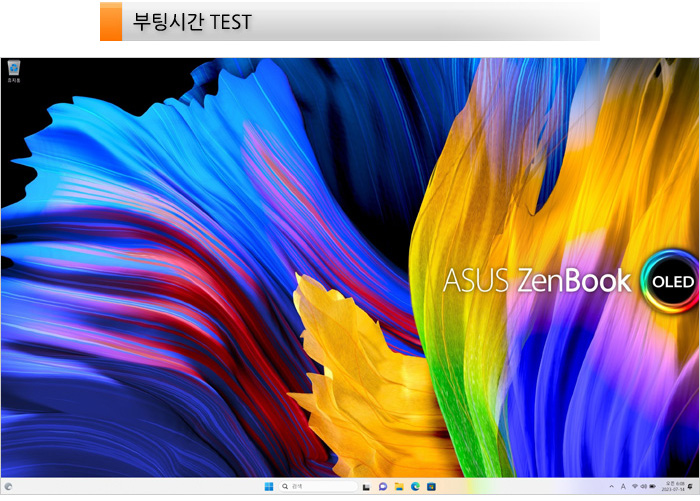Open Wi-Fi network status icon
Screen dimensions: 700x501
(x=635, y=487)
